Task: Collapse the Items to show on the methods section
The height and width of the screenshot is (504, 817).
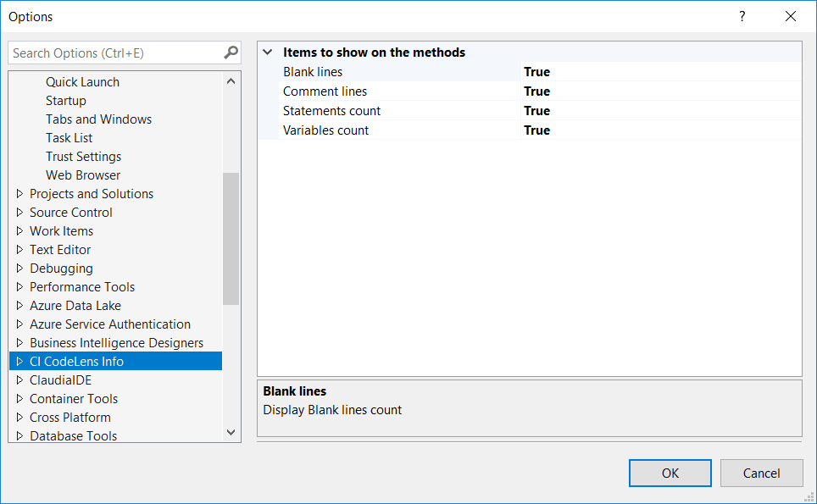Action: pos(268,52)
